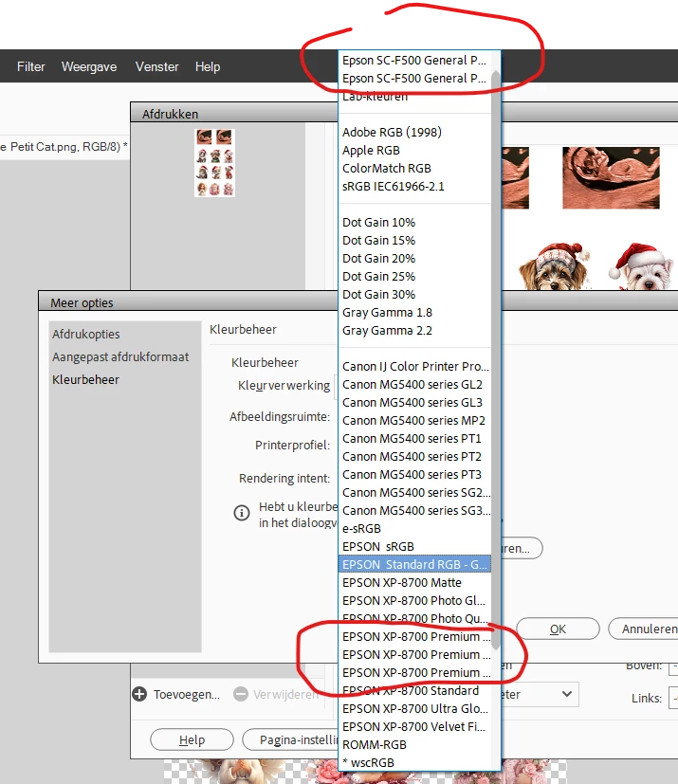Select Canon MG5400 series GL2 profile
This screenshot has width=678, height=784.
(x=414, y=384)
